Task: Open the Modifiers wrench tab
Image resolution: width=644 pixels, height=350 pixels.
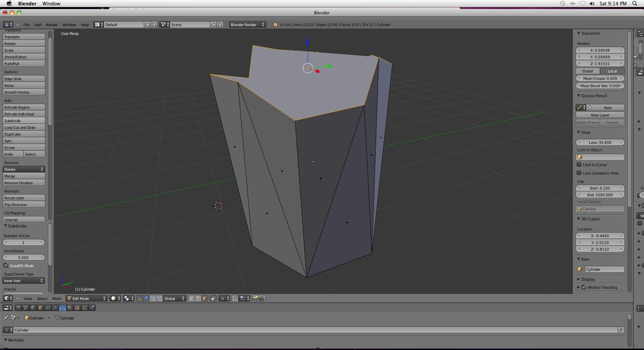Action: [55, 308]
